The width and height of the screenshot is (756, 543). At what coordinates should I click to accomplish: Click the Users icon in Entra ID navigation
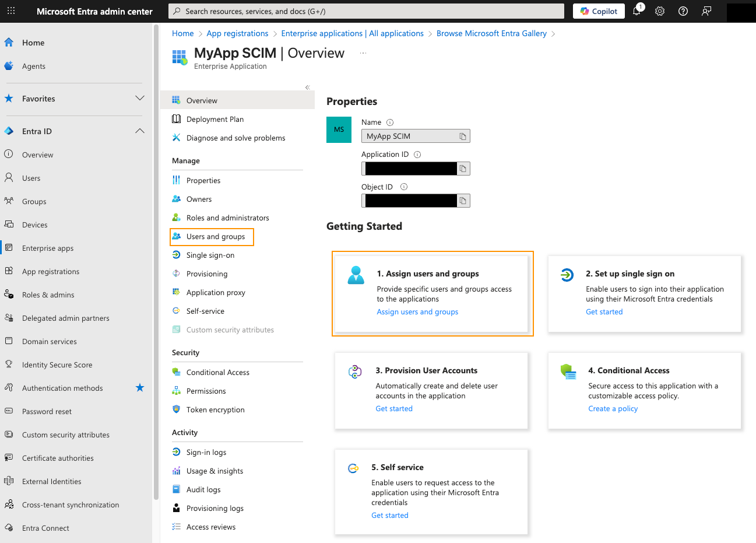9,177
